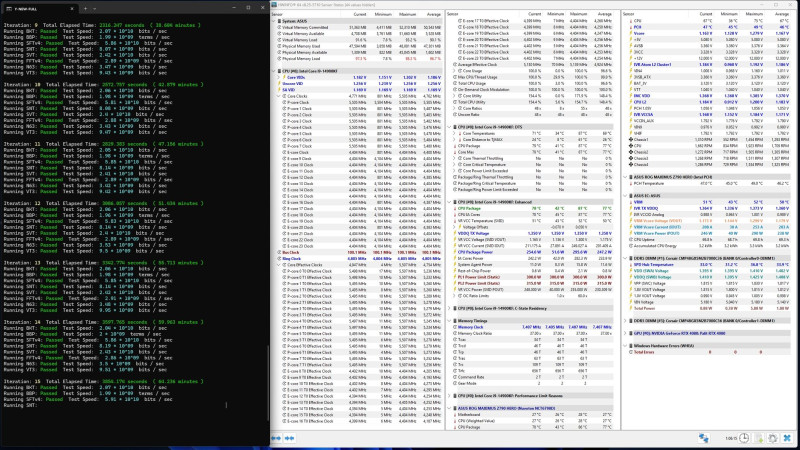Open the terminal new-tab dropdown arrow
Viewport: 800px width, 450px height.
tap(94, 9)
